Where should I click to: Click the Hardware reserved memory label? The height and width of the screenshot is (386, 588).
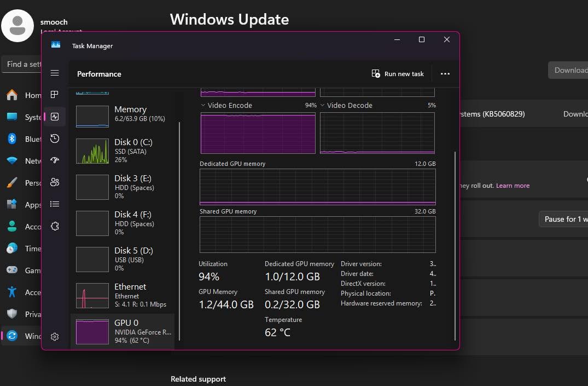(x=381, y=303)
